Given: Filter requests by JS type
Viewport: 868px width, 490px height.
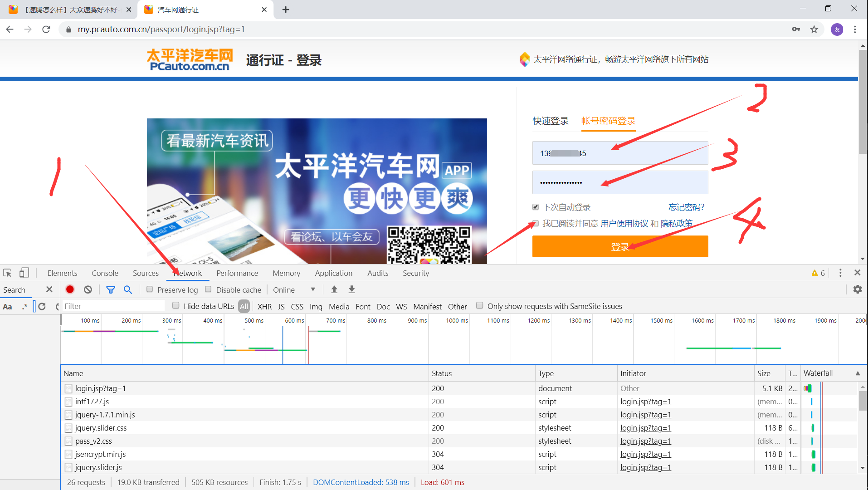Looking at the screenshot, I should coord(281,307).
